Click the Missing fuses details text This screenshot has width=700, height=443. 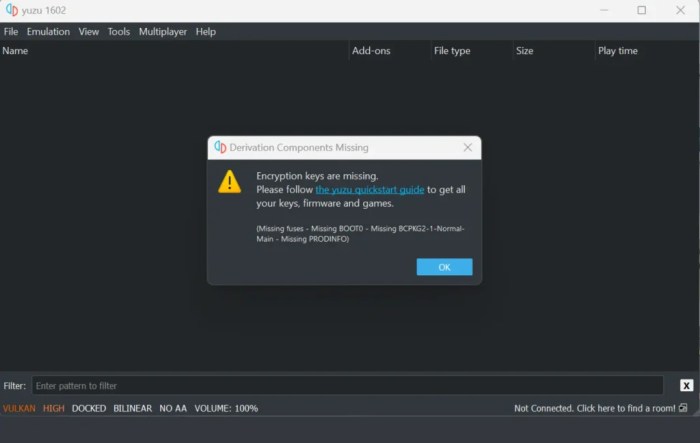[x=360, y=234]
